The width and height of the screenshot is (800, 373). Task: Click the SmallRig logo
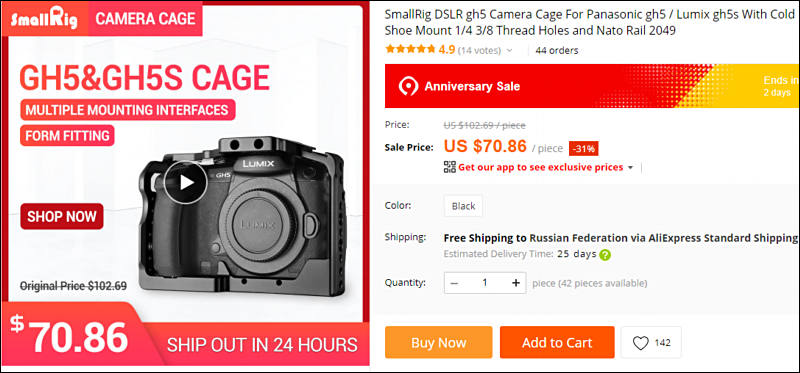[x=44, y=18]
